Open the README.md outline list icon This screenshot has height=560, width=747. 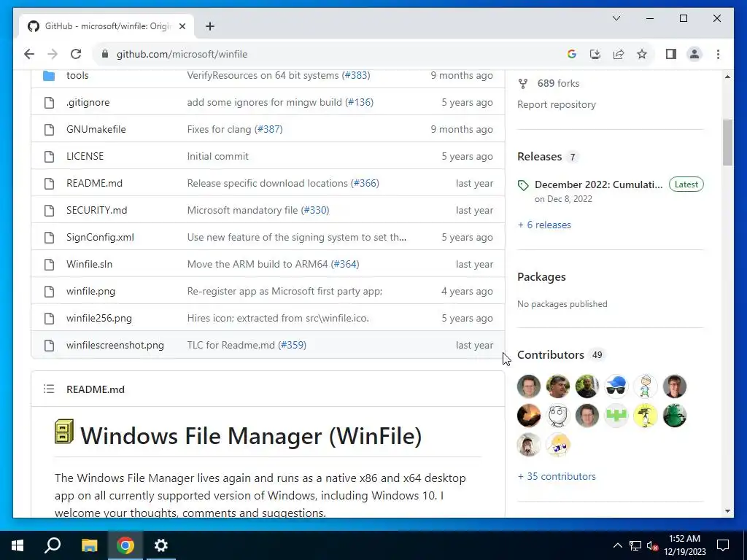tap(49, 389)
